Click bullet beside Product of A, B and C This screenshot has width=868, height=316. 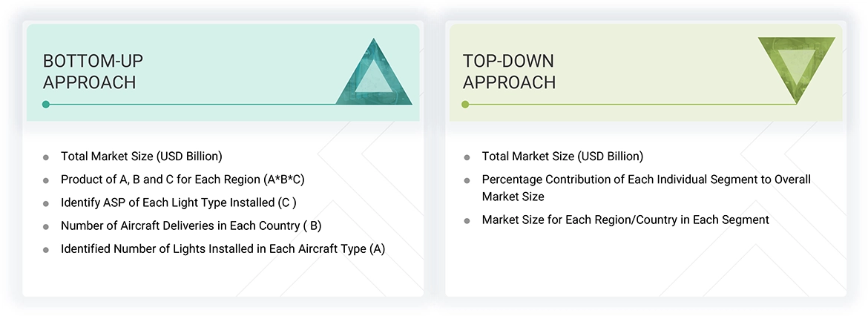[46, 181]
